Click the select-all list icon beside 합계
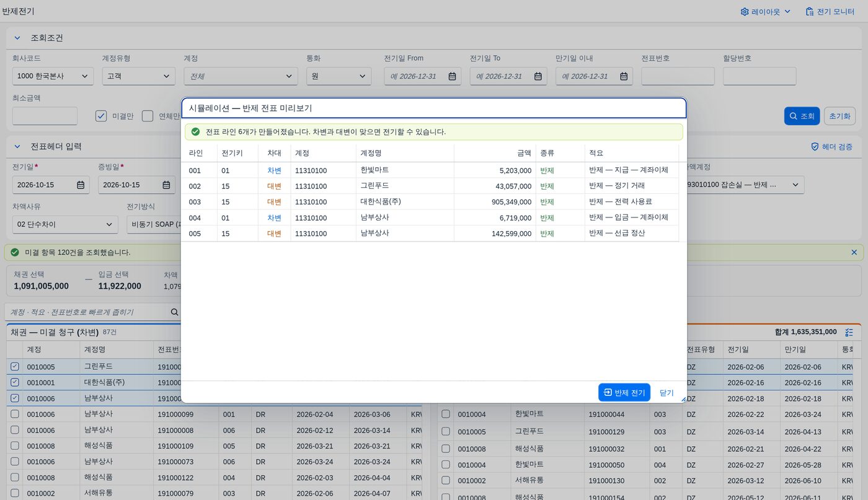The width and height of the screenshot is (868, 500). (849, 332)
